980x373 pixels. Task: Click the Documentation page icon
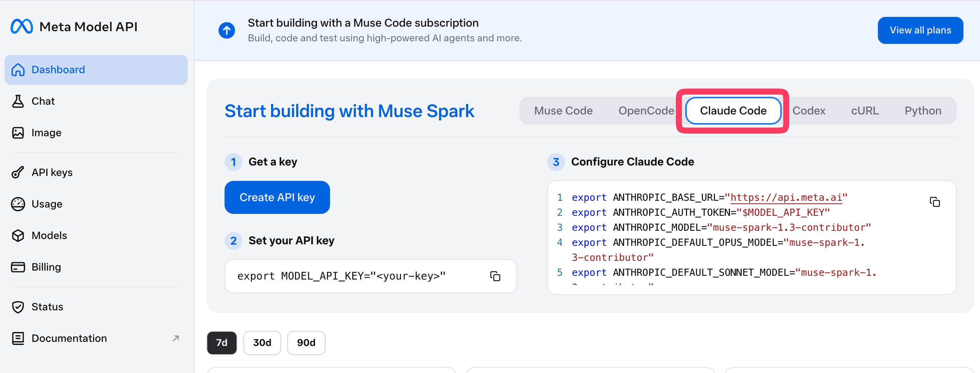coord(18,338)
